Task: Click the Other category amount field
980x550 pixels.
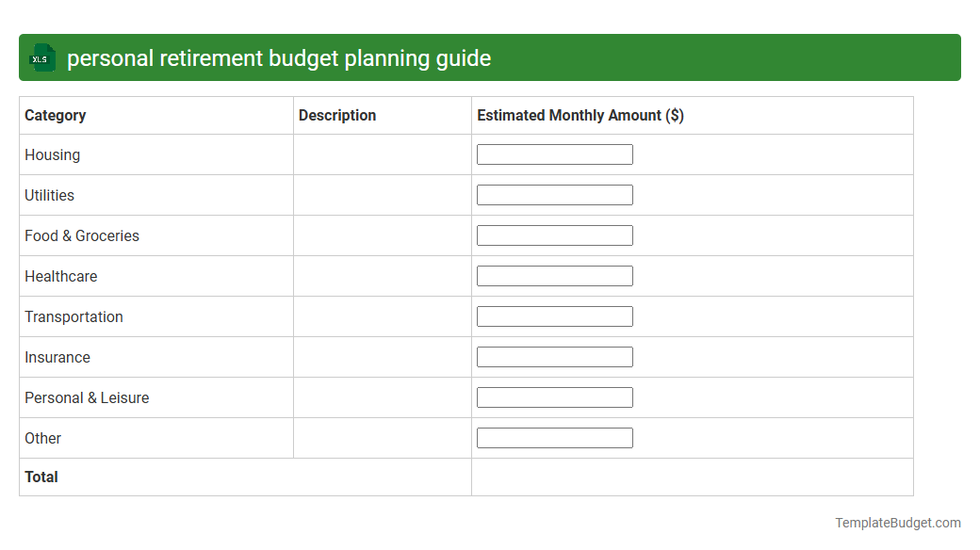Action: click(554, 437)
